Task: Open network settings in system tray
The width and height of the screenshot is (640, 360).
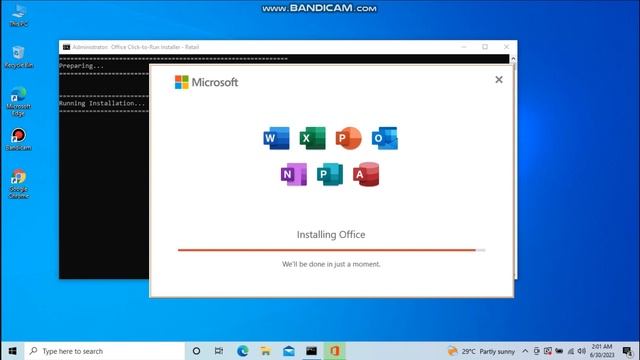Action: (x=571, y=351)
